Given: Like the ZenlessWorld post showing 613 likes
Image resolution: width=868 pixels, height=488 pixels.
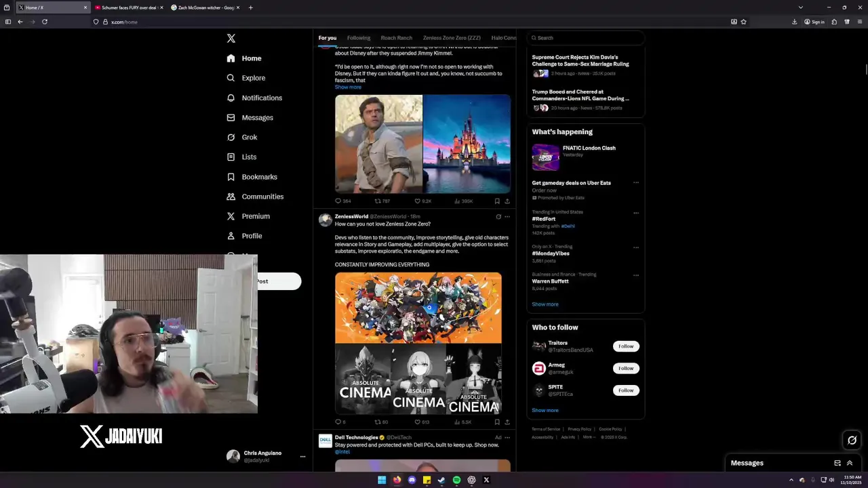Looking at the screenshot, I should (x=418, y=422).
